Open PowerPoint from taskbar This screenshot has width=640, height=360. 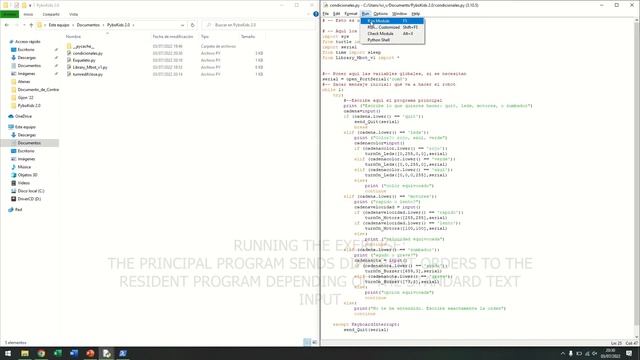coord(90,353)
